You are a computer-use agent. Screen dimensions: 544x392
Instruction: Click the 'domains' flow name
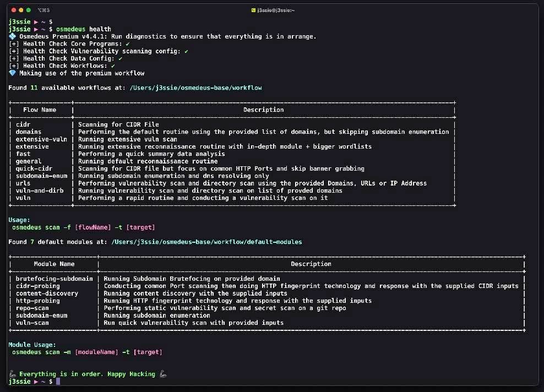(x=29, y=132)
